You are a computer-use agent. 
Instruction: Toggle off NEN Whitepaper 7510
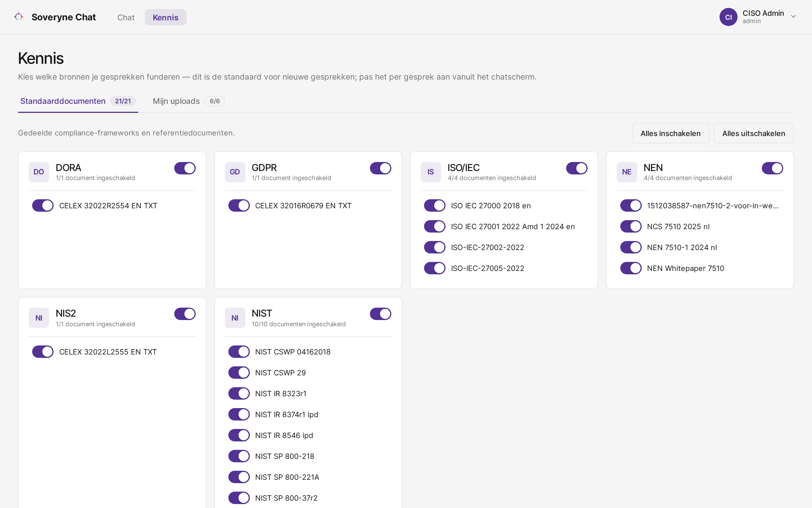click(x=631, y=268)
